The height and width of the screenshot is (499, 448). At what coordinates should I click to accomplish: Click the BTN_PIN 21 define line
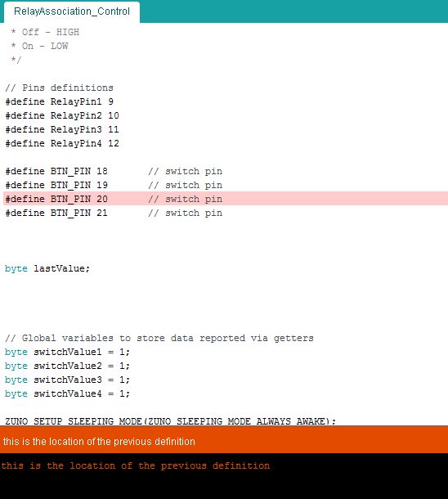(x=114, y=213)
